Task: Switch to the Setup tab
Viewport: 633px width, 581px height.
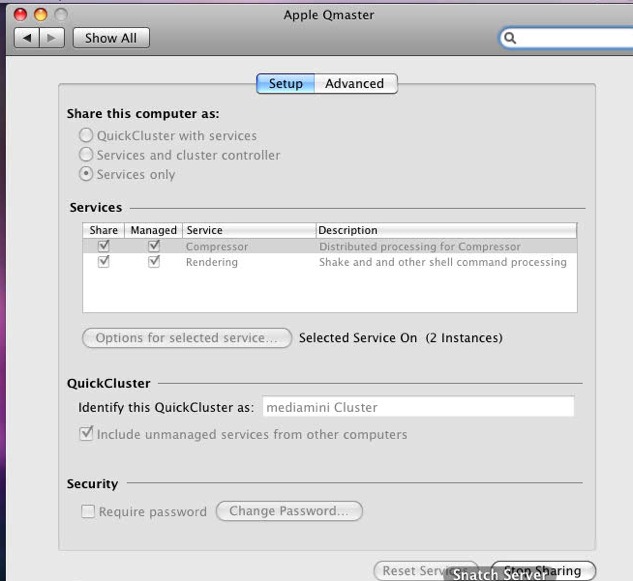Action: (285, 84)
